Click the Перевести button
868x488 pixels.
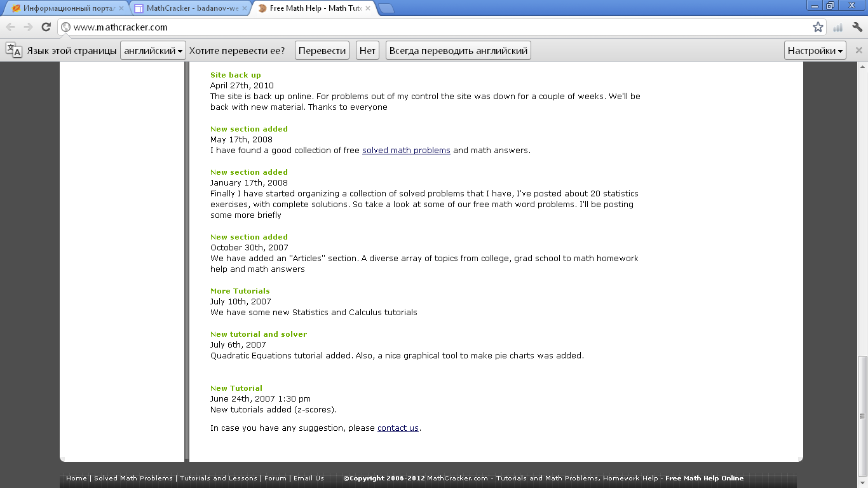click(x=322, y=51)
